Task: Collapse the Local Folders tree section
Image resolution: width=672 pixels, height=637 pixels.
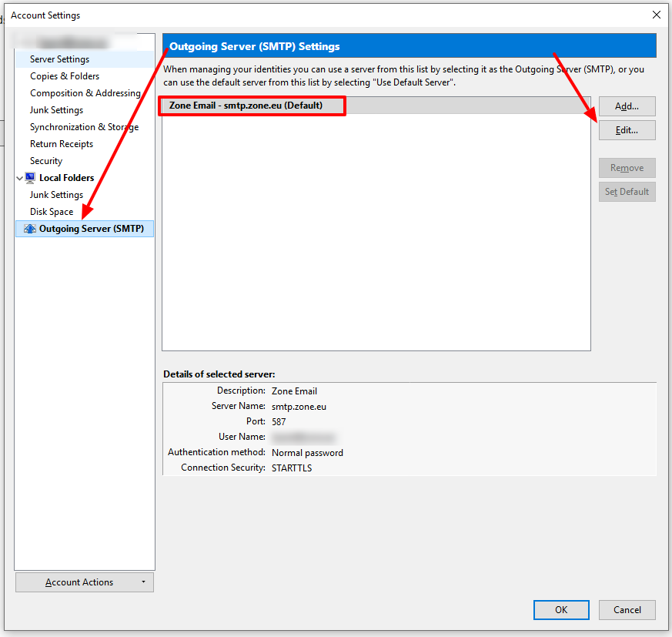Action: point(20,178)
